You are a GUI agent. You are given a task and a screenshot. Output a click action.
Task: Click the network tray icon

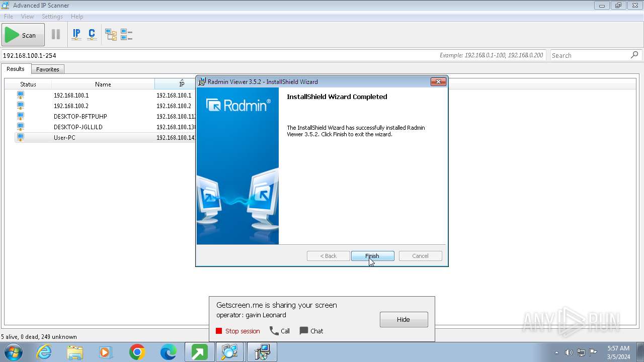581,352
